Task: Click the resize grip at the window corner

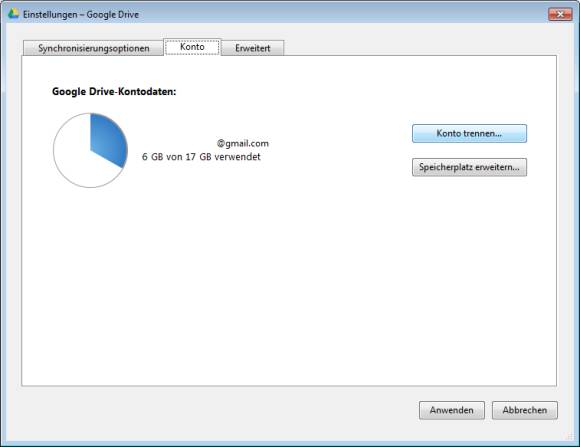Action: [x=570, y=437]
